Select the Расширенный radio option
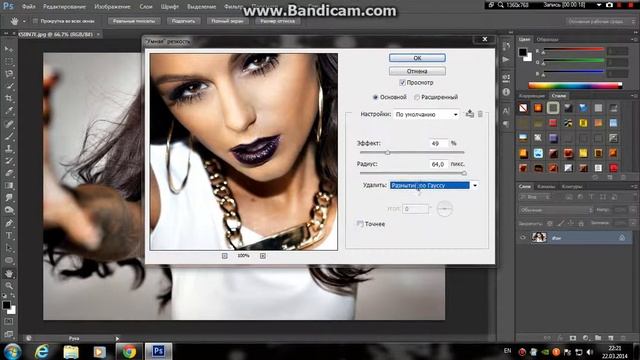 [x=417, y=97]
